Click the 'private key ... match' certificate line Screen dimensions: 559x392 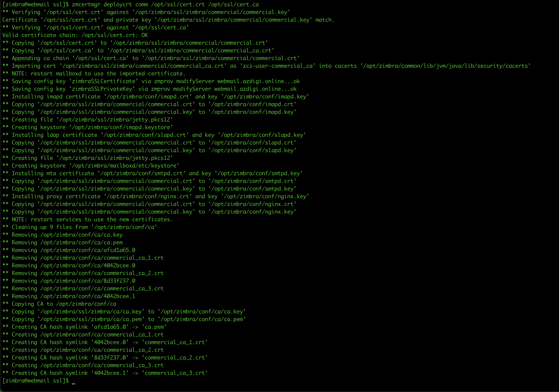click(x=168, y=20)
